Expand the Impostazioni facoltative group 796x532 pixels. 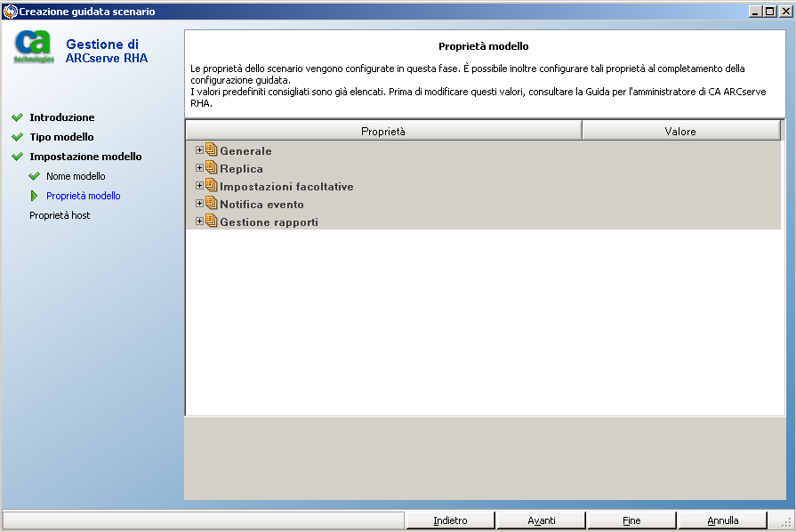199,186
